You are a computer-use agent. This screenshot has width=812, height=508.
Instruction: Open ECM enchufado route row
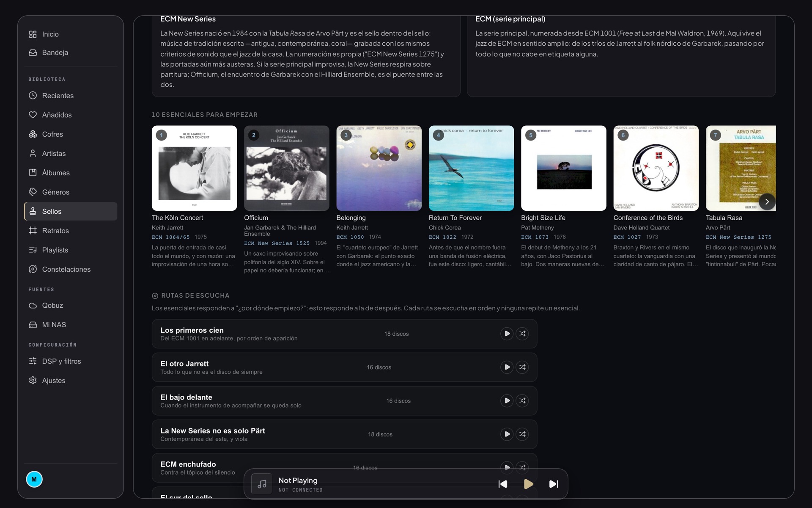pyautogui.click(x=344, y=468)
